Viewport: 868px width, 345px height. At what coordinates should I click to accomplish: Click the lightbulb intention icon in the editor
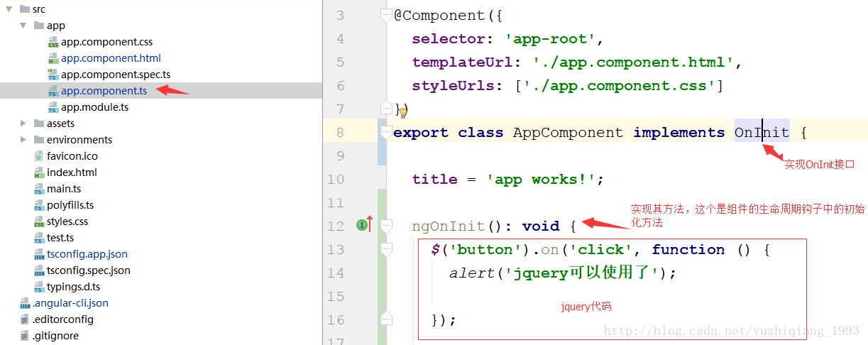[404, 111]
